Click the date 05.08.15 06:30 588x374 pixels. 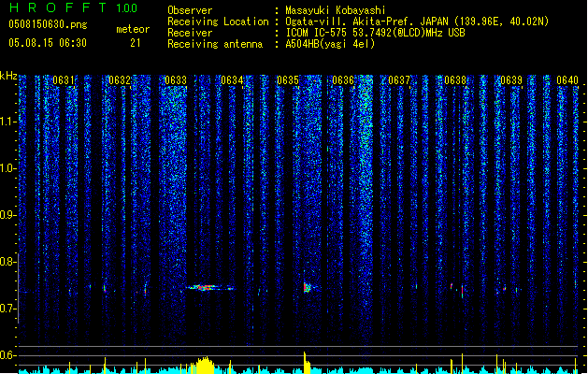48,43
